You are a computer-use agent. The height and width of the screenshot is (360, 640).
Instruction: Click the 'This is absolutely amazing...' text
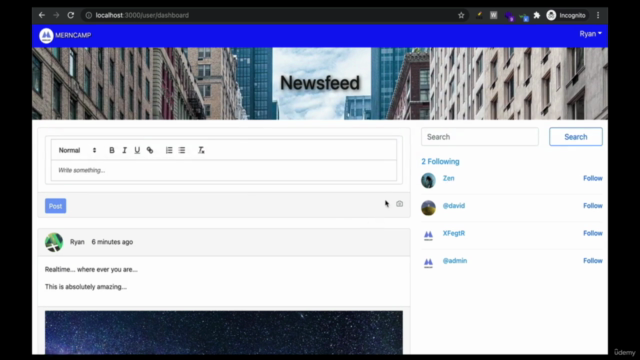pyautogui.click(x=86, y=287)
